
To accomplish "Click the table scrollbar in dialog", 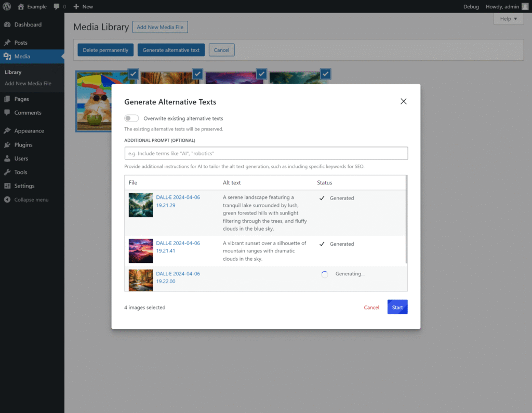I will [x=406, y=219].
